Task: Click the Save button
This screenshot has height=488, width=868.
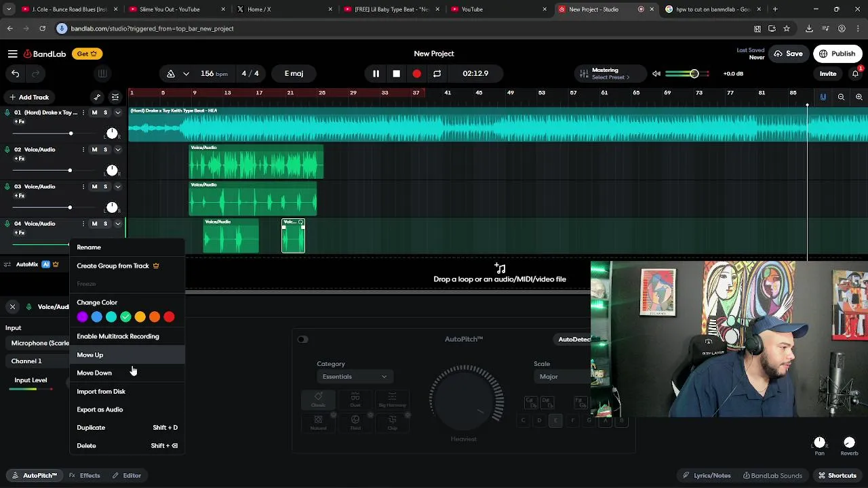Action: point(788,54)
